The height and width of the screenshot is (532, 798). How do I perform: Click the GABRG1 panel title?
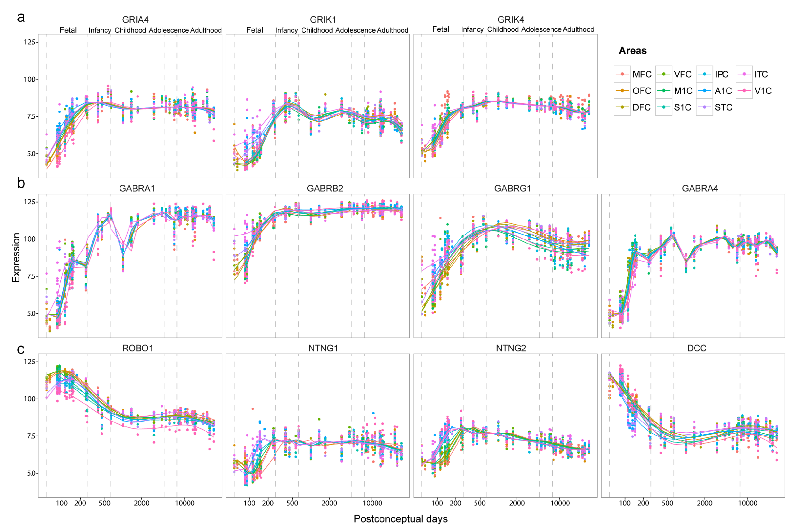(513, 188)
